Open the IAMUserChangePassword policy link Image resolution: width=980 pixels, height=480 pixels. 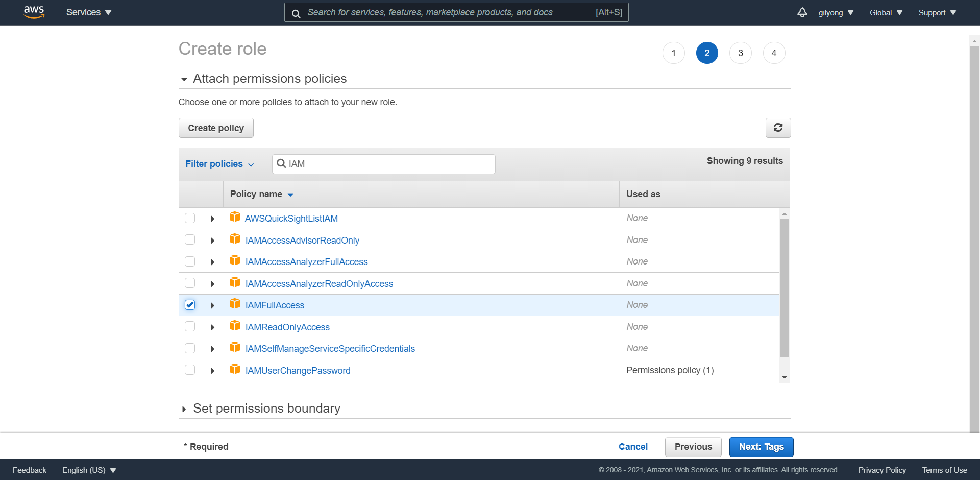(x=298, y=371)
